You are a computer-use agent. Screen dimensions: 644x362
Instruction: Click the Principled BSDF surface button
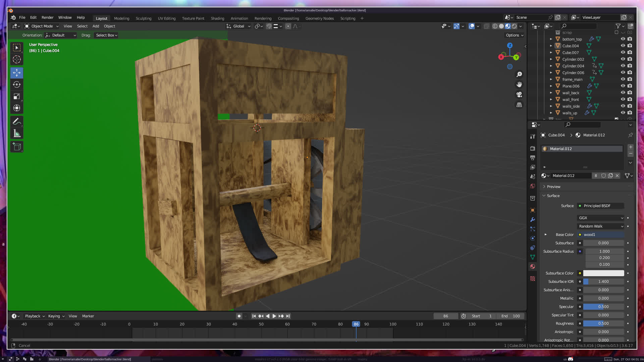(600, 206)
